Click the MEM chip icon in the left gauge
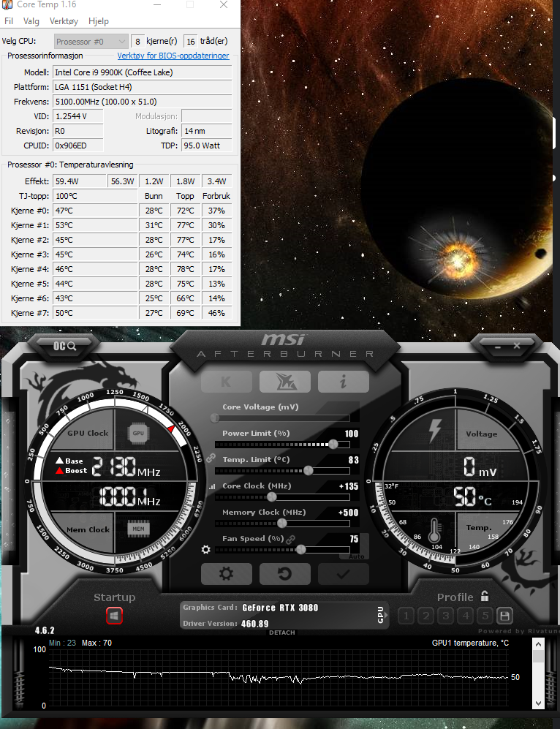Screen dimensions: 560x729 pos(138,529)
